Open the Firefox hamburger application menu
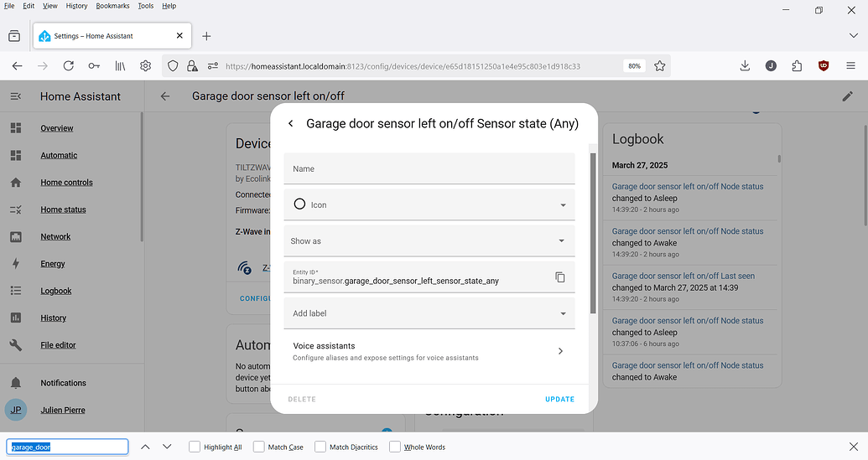 coord(851,66)
